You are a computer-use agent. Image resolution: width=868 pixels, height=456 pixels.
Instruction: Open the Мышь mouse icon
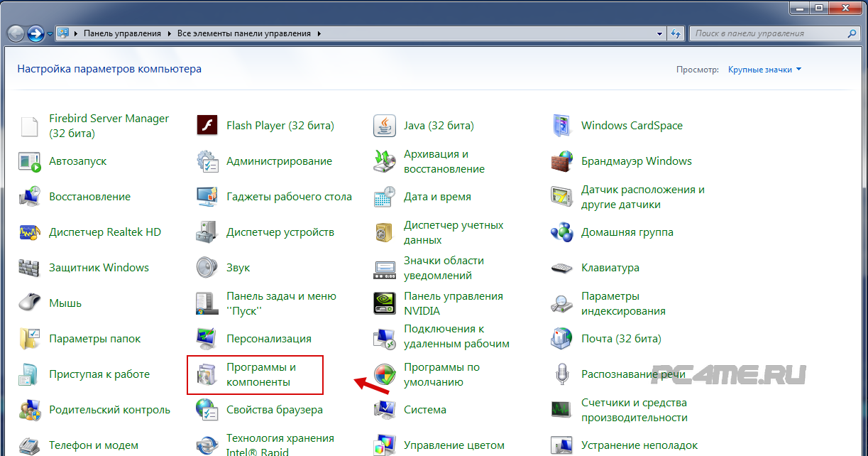click(29, 303)
